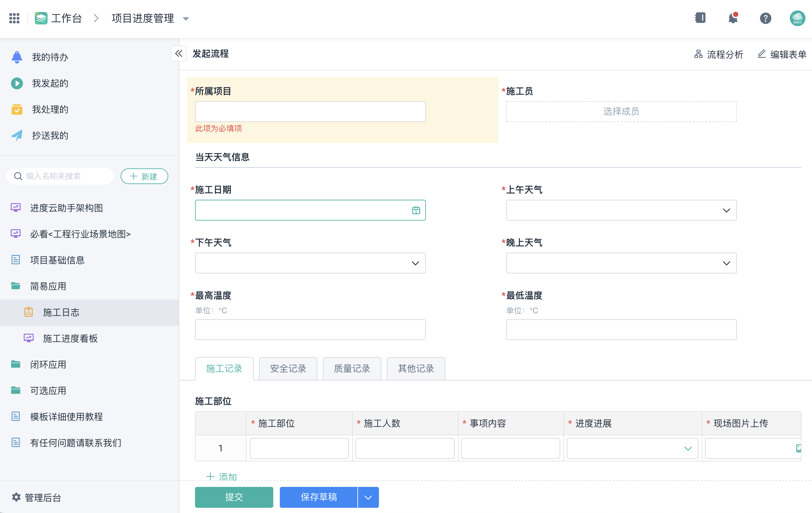Expand the 上午天气 dropdown
Screen dimensions: 812x513
621,210
